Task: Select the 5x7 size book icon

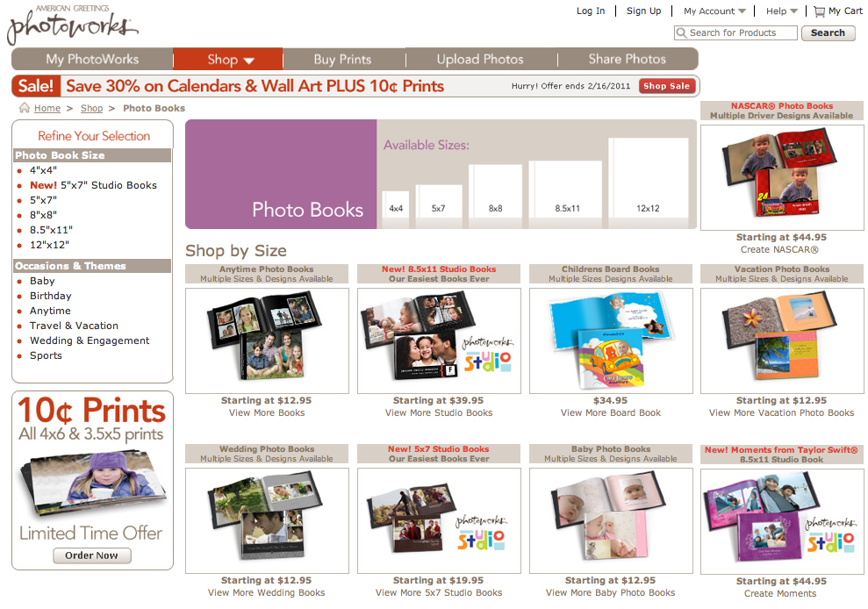Action: pyautogui.click(x=439, y=206)
